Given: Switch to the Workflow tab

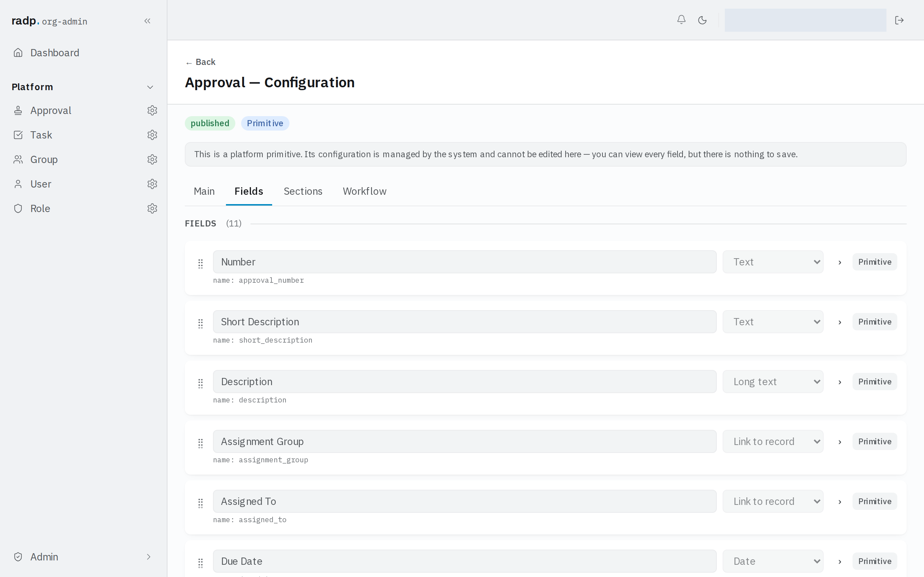Looking at the screenshot, I should click(x=364, y=191).
